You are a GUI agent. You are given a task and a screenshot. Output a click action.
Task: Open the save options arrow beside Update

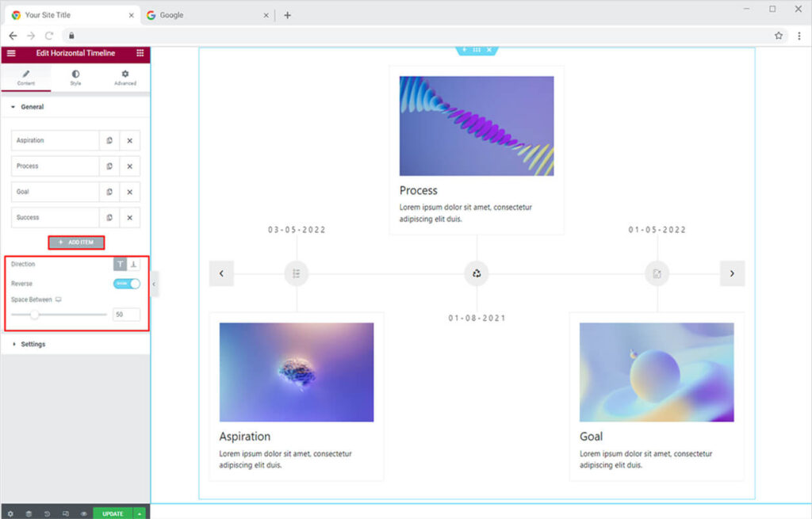(140, 513)
